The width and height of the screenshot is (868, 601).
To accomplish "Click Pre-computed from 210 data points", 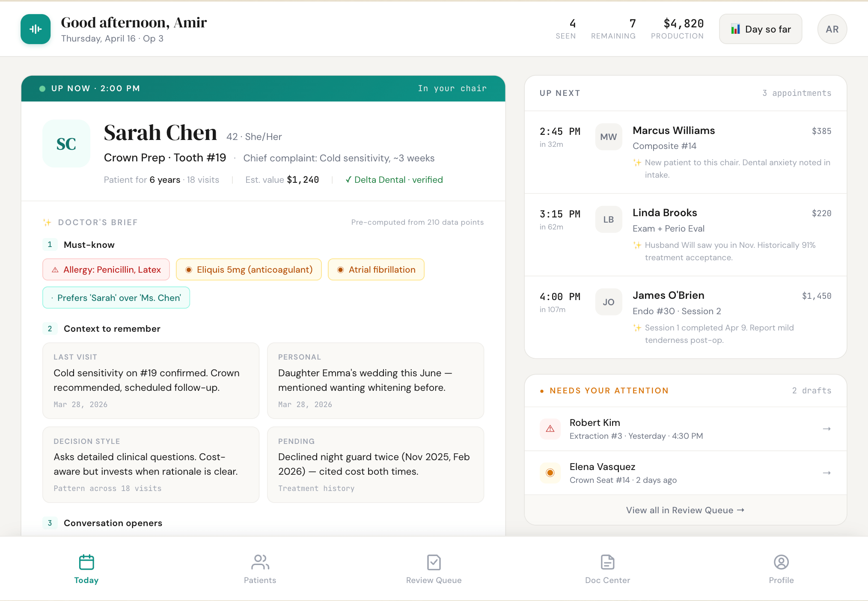I will (x=418, y=222).
